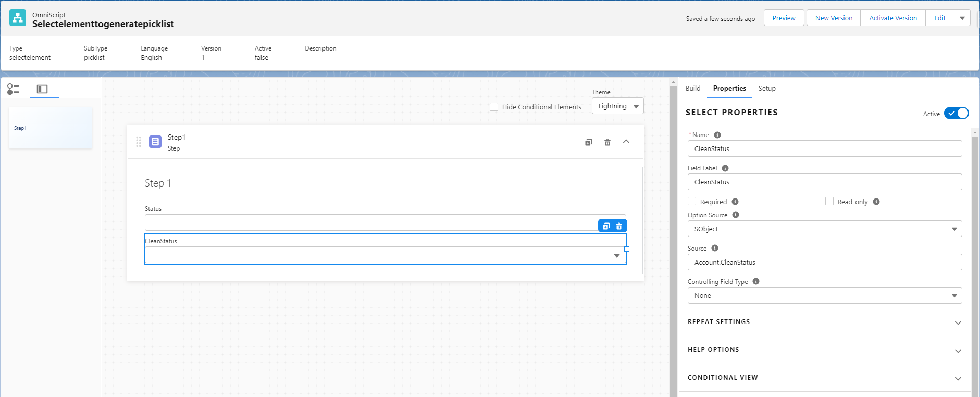Click the Activate Version button
This screenshot has width=980, height=397.
point(892,18)
